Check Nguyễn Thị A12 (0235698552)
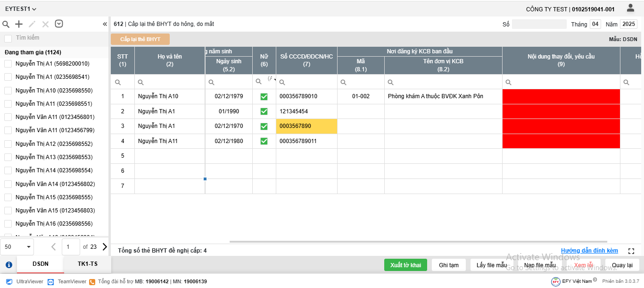This screenshot has height=288, width=644. [8, 144]
